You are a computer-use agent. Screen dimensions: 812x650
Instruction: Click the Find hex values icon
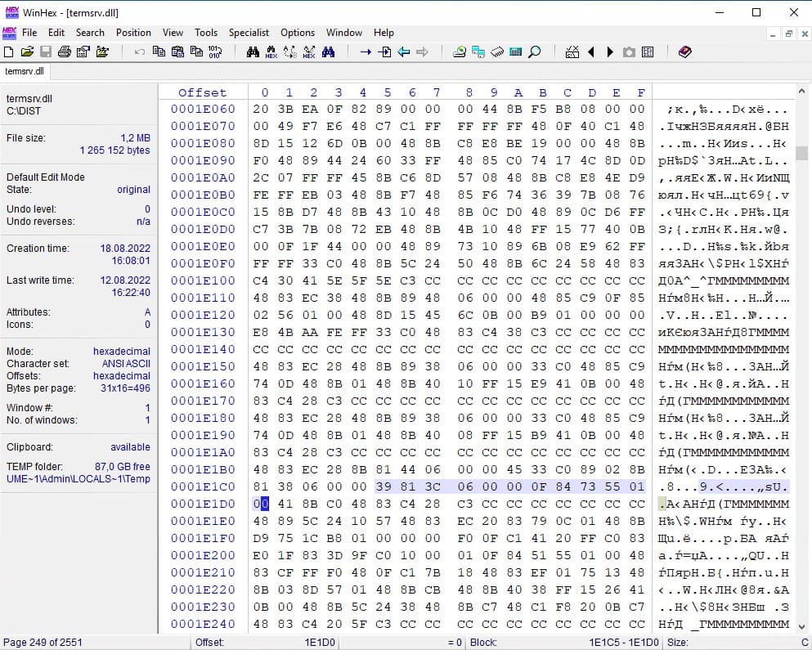tap(271, 52)
